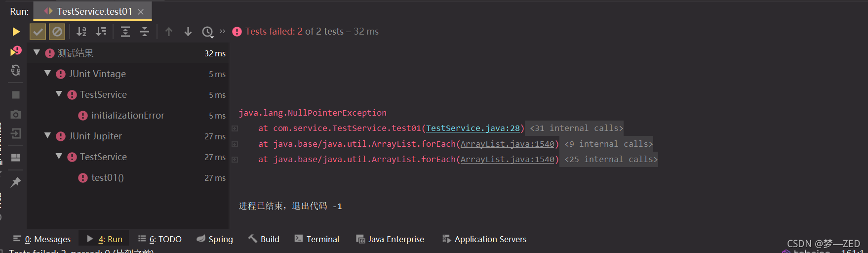Collapse all test tree nodes
This screenshot has width=868, height=253.
click(x=145, y=32)
